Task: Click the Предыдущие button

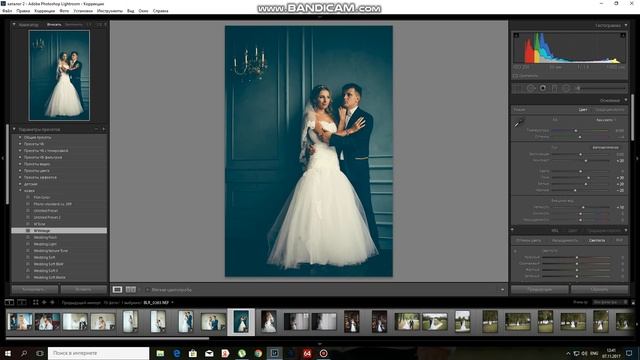Action: click(540, 289)
